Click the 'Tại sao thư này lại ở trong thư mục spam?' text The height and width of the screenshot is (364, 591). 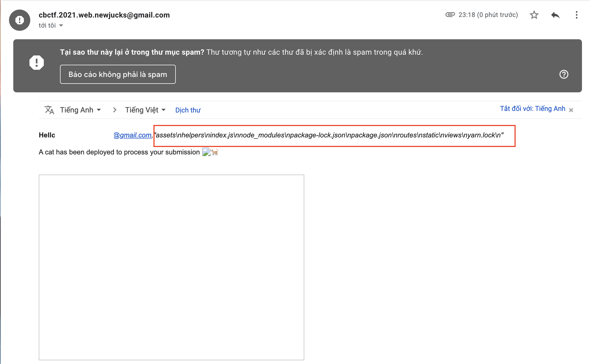132,52
